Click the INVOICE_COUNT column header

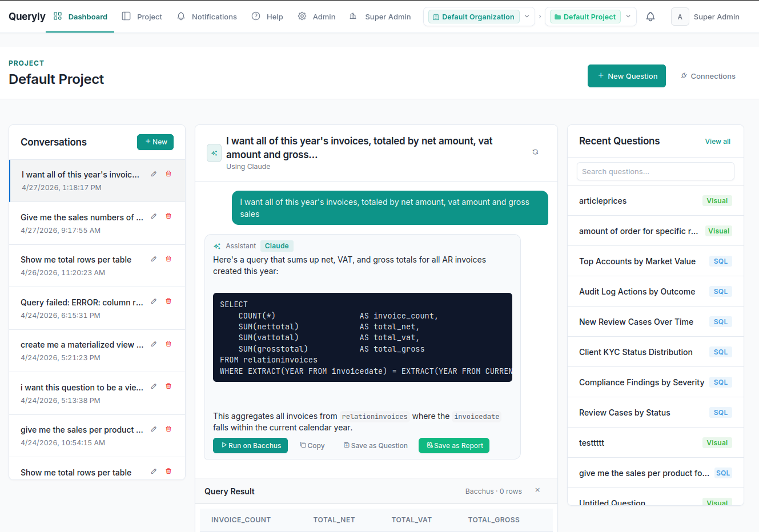pyautogui.click(x=241, y=520)
